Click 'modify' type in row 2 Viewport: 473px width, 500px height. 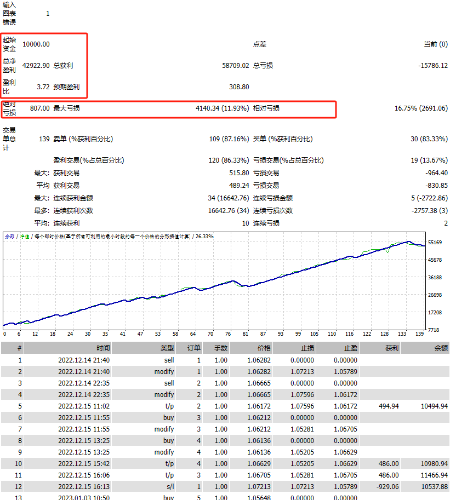click(164, 371)
